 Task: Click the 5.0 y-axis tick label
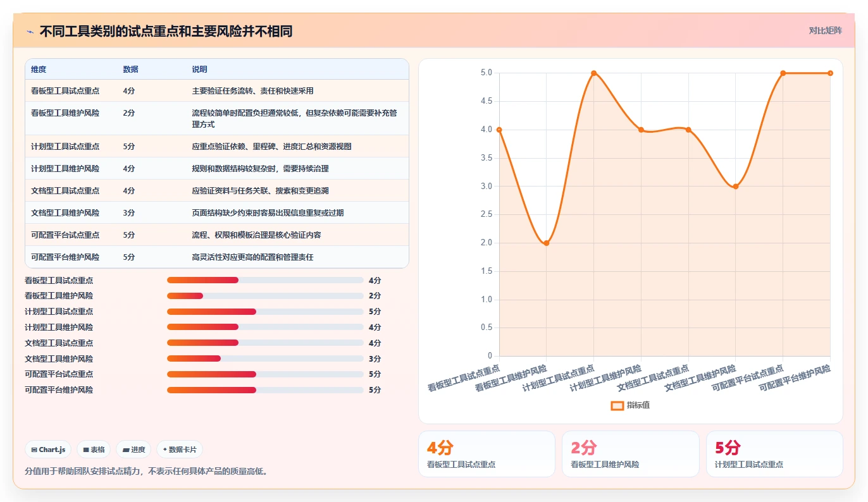487,73
